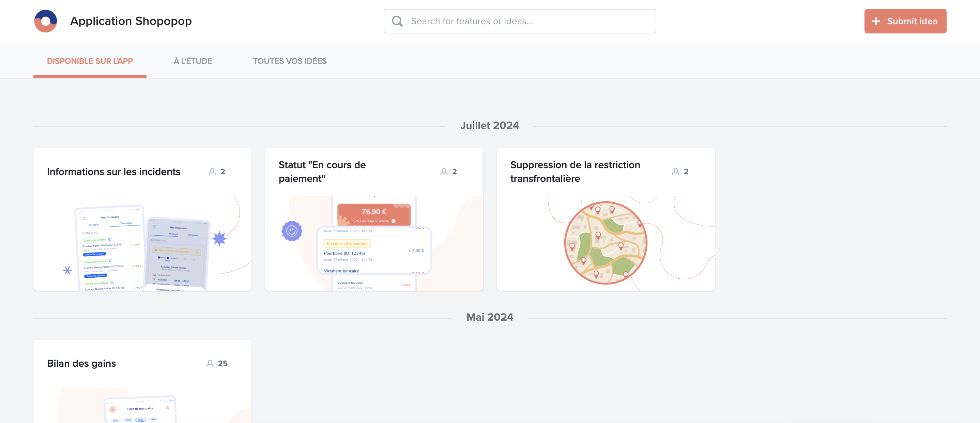This screenshot has height=423, width=980.
Task: Open the Bilan des gains title
Action: 81,363
